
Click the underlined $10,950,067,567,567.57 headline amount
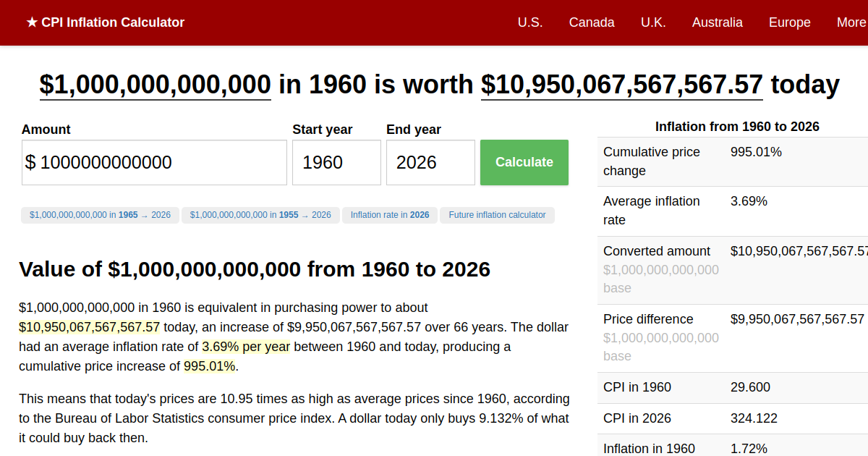coord(621,85)
